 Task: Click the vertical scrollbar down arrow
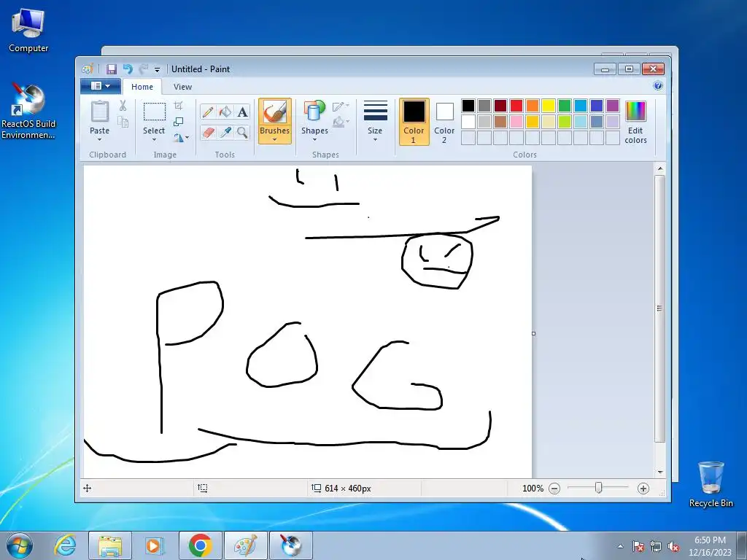click(x=659, y=472)
